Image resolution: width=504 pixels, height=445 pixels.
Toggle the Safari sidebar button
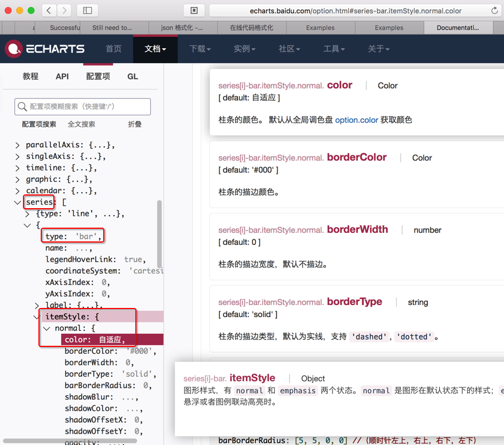click(87, 11)
